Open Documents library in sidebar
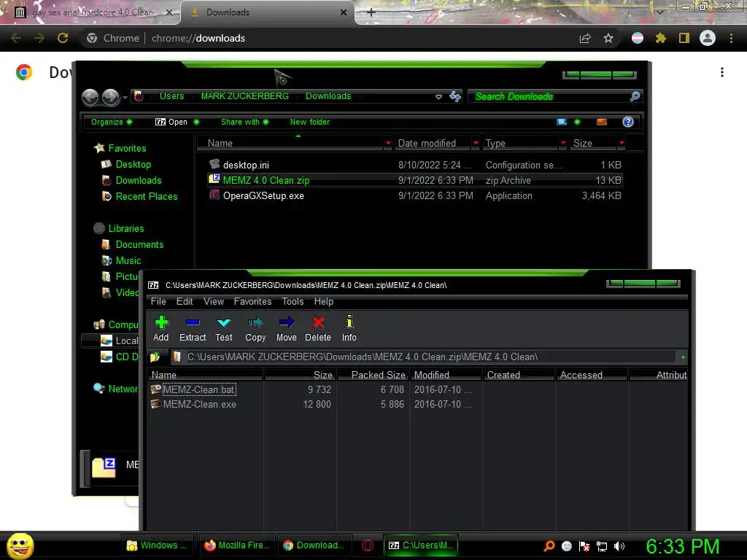The image size is (747, 560). coord(139,244)
